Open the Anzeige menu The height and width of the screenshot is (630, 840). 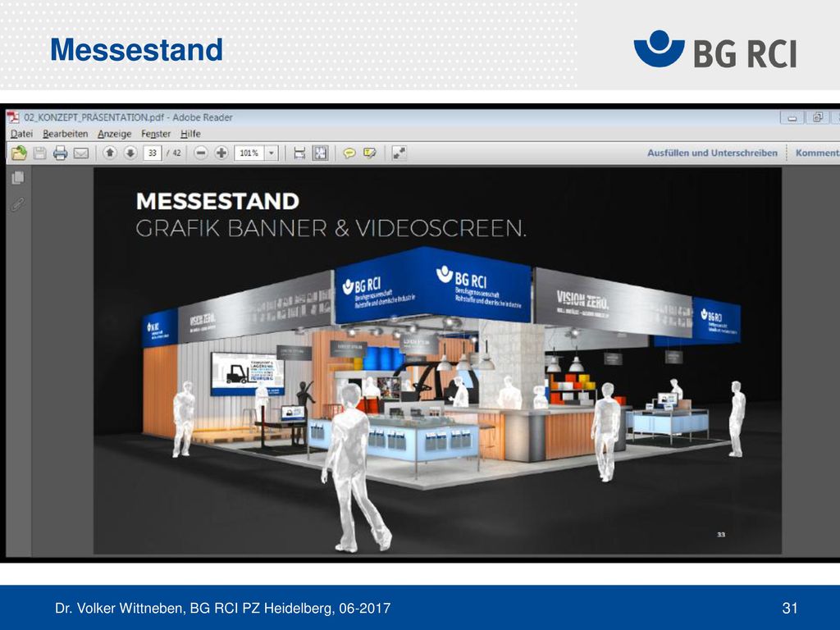coord(115,134)
